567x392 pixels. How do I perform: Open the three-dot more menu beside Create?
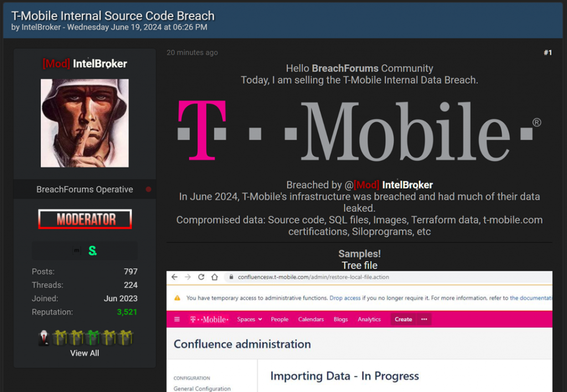point(424,319)
